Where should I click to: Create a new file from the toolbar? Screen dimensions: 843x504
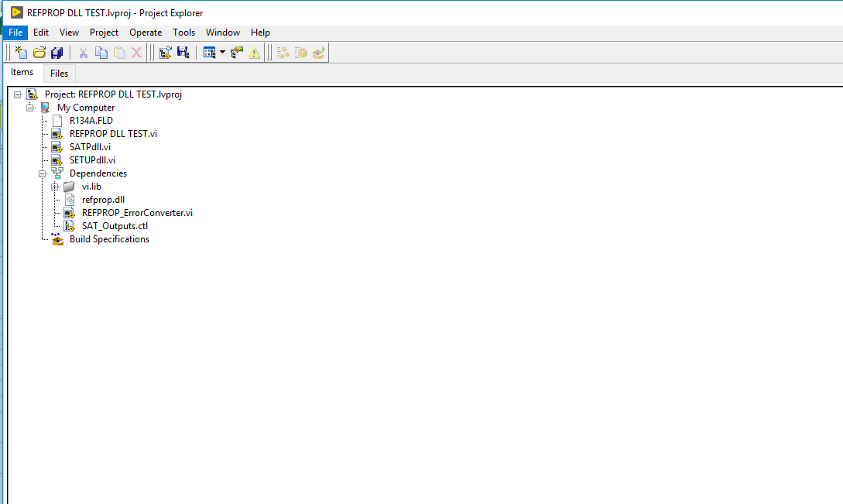(20, 52)
